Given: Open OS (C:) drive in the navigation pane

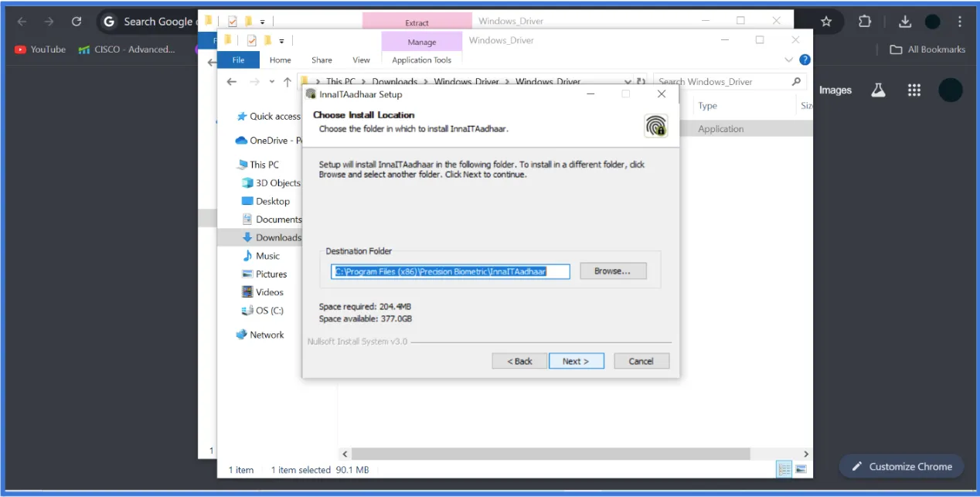Looking at the screenshot, I should click(x=263, y=311).
